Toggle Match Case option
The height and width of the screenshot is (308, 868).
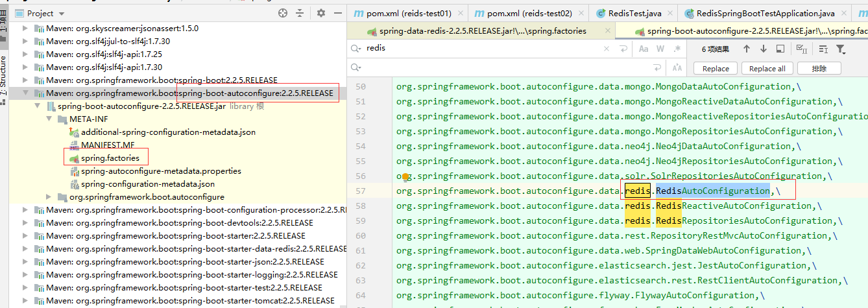tap(644, 49)
